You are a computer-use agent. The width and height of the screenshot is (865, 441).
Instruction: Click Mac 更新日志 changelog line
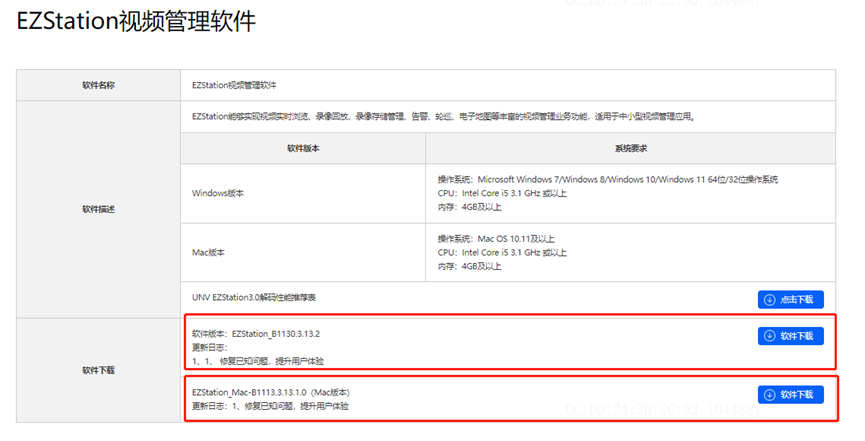270,406
